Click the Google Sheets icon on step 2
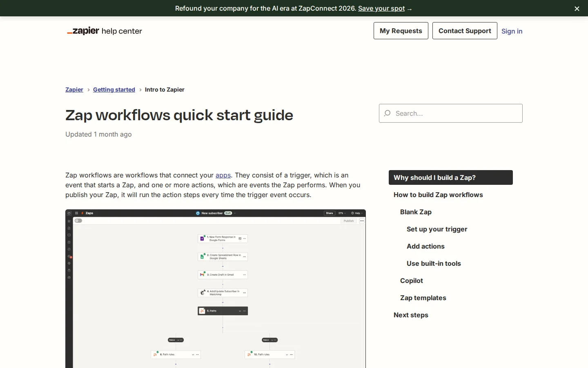 pyautogui.click(x=202, y=257)
